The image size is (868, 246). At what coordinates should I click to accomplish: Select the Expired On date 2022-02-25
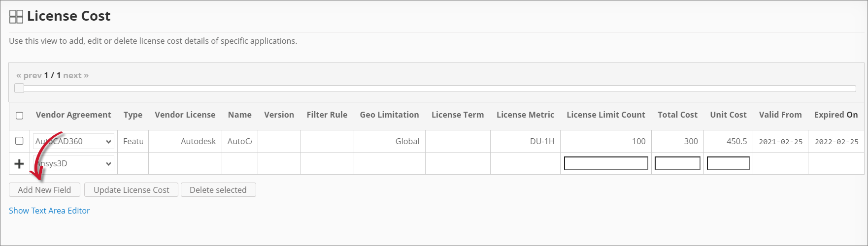pyautogui.click(x=836, y=142)
